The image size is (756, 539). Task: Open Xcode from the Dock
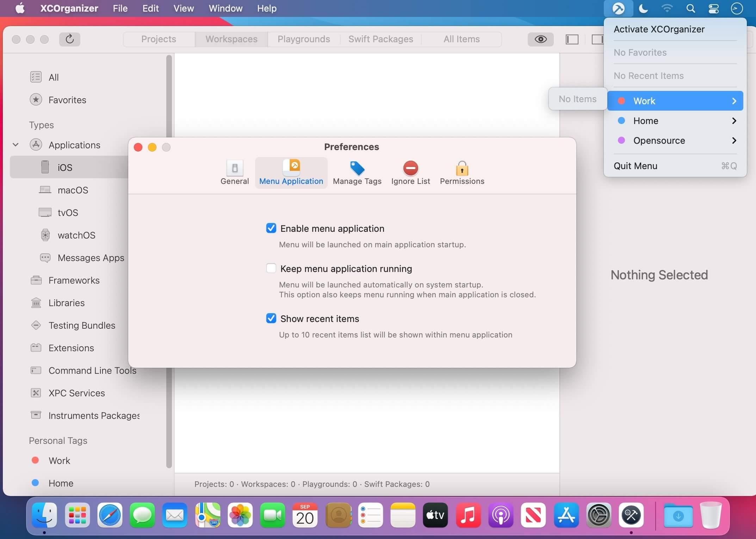(x=631, y=515)
